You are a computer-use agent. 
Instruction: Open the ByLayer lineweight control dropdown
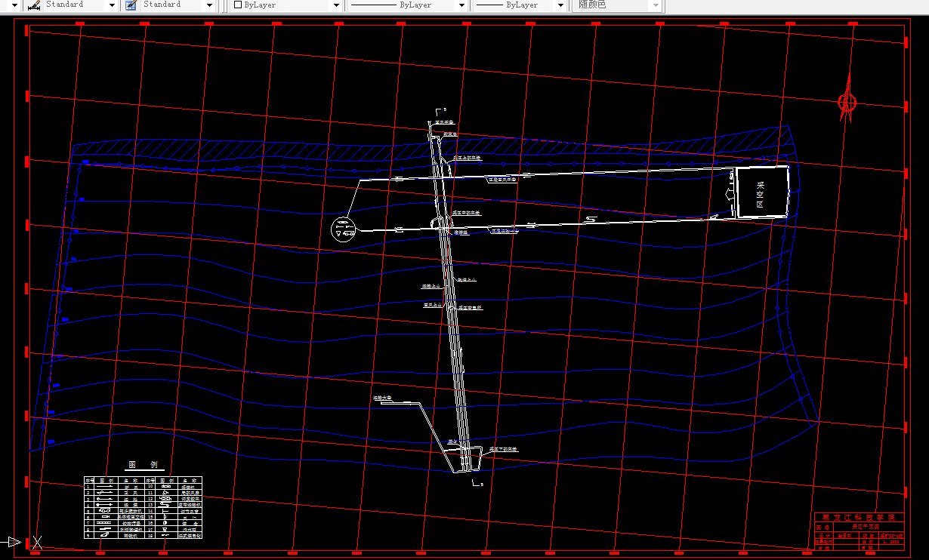560,5
